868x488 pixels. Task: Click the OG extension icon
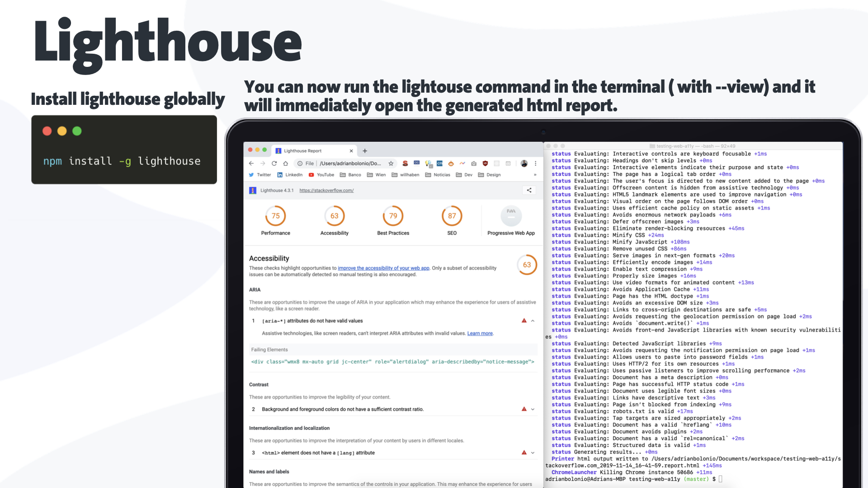pyautogui.click(x=416, y=163)
